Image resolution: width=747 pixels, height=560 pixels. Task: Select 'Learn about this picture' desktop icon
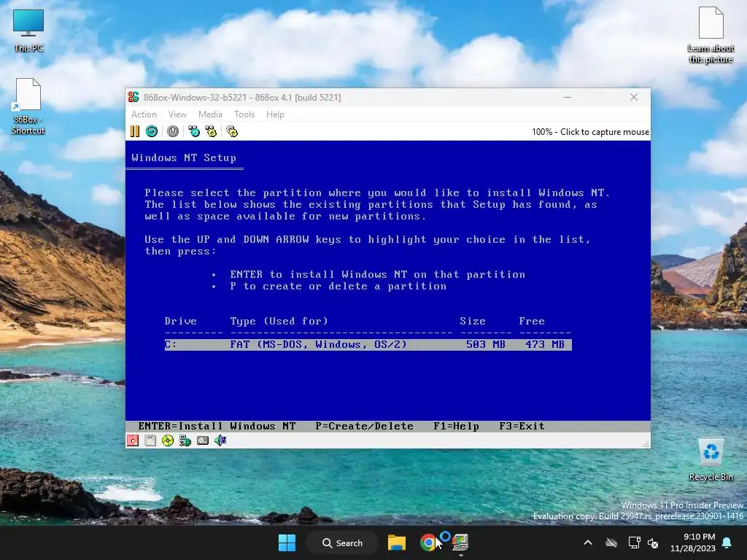pyautogui.click(x=711, y=35)
